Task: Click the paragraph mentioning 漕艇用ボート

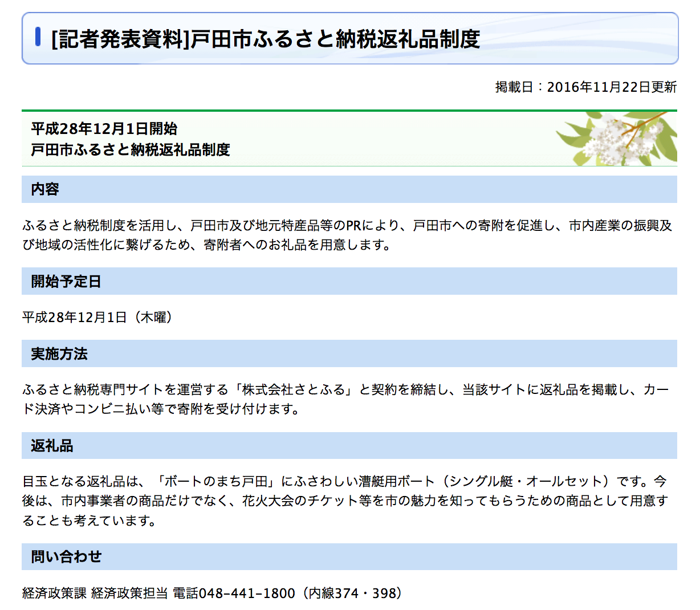Action: coord(345,501)
